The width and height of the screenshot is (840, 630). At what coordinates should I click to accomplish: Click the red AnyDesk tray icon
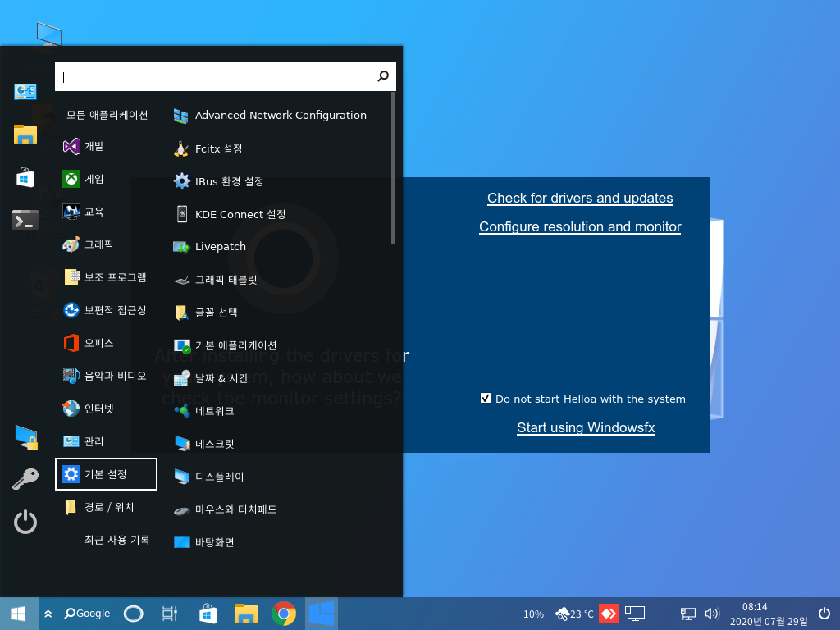(x=609, y=614)
